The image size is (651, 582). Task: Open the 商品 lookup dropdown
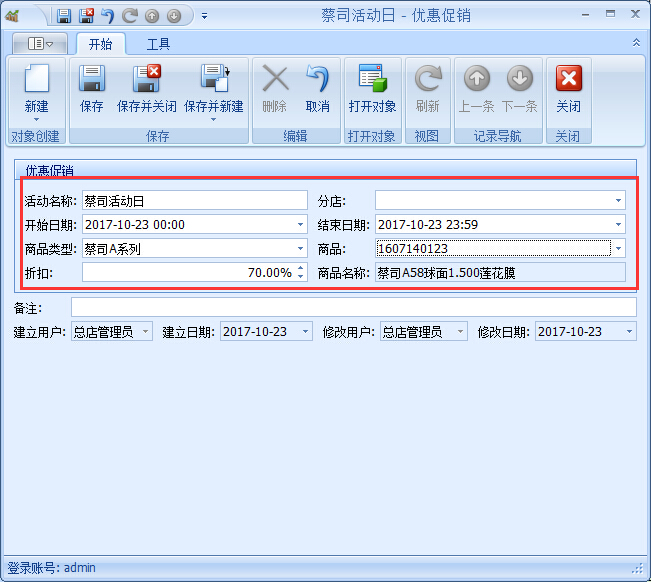(618, 249)
